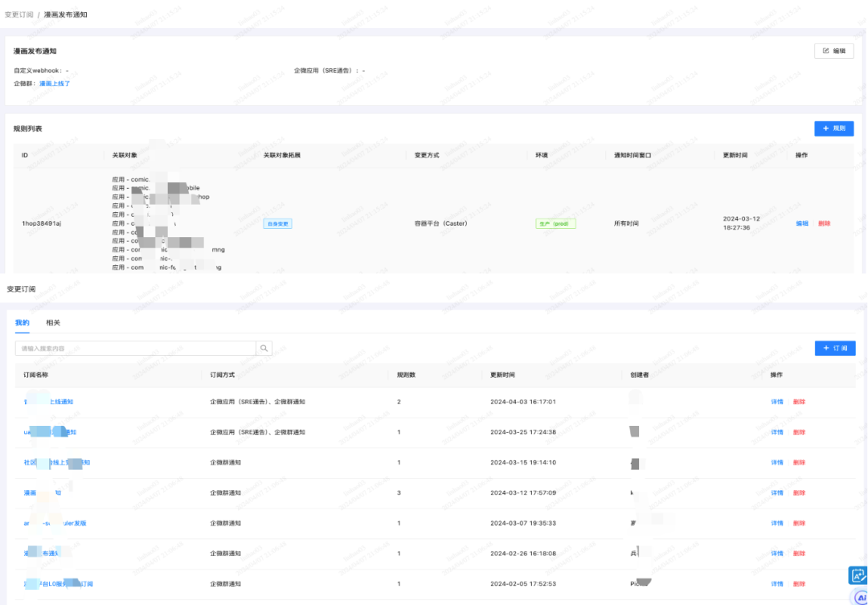Click 更新时间 header in subscription table
The image size is (868, 605).
502,374
